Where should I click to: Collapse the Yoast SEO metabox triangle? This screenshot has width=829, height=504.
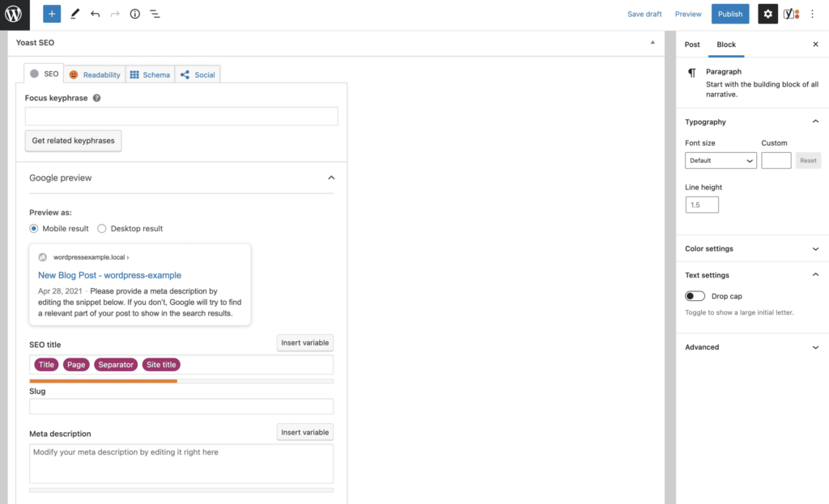click(x=653, y=42)
